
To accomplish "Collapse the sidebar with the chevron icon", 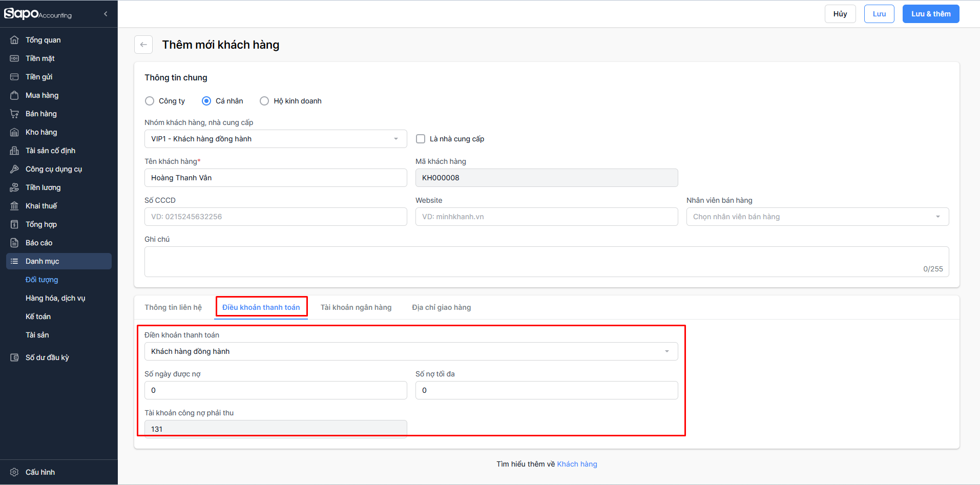I will point(106,14).
